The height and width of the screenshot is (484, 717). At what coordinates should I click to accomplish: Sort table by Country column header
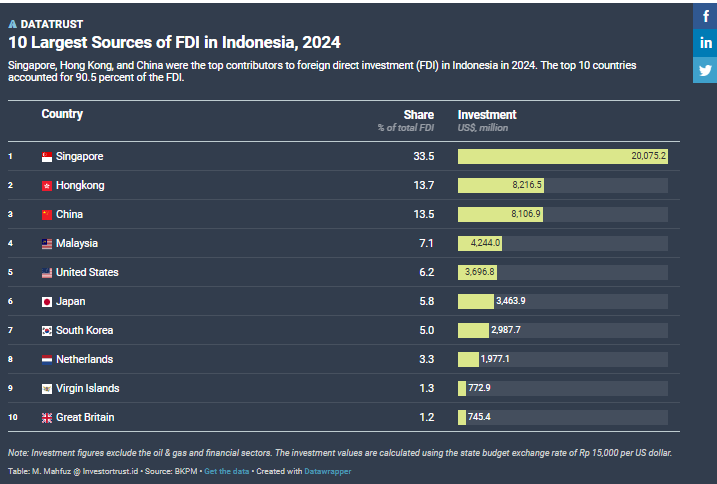tap(62, 114)
